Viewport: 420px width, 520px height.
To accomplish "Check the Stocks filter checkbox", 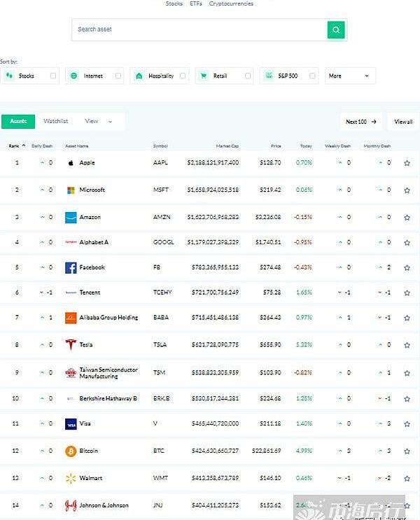I will [x=52, y=76].
